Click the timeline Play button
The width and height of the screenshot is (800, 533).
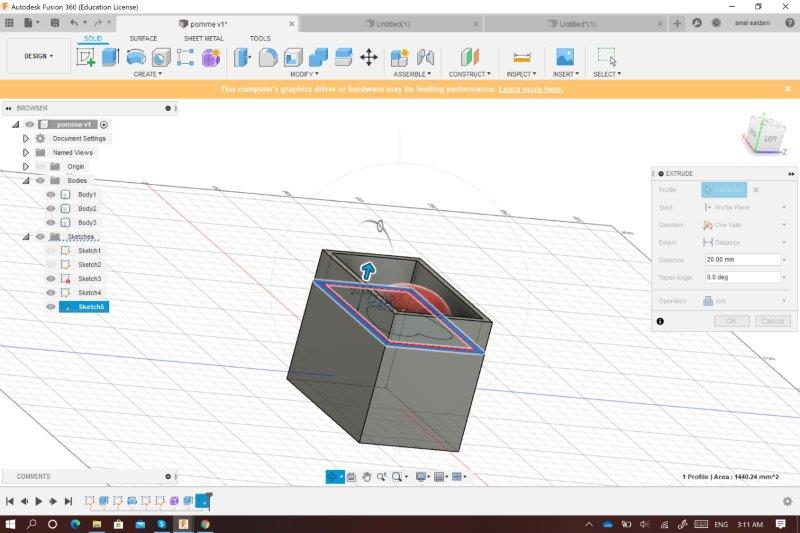[39, 501]
